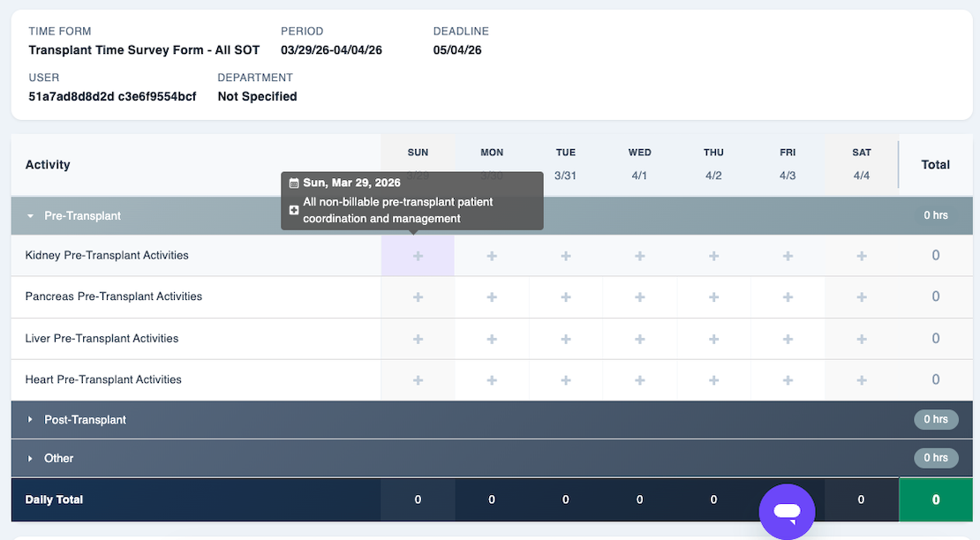The width and height of the screenshot is (980, 540).
Task: Add Kidney Pre-Transplant time for Friday
Action: 788,256
